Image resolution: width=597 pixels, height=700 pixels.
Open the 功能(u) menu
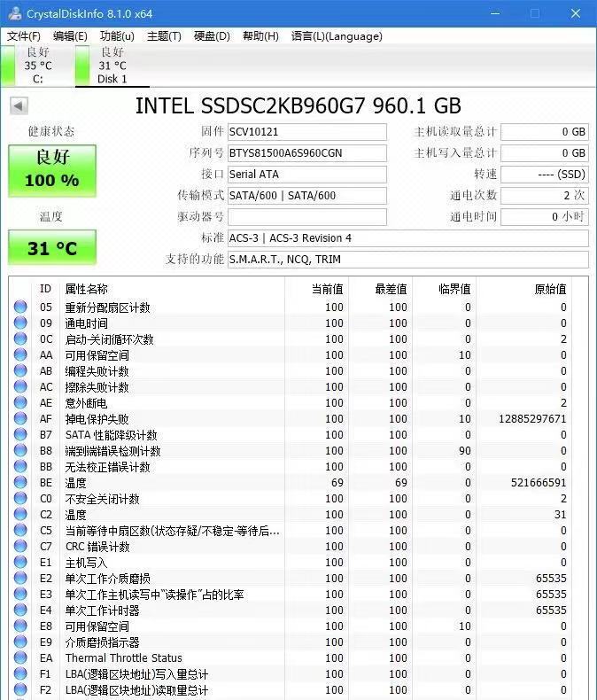pos(117,36)
